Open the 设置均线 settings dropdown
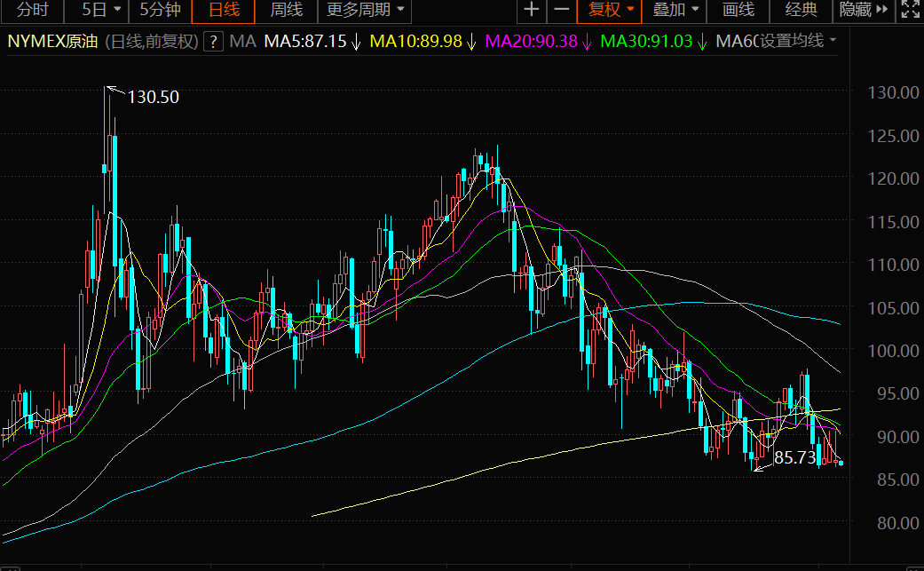The width and height of the screenshot is (924, 571). tap(798, 41)
